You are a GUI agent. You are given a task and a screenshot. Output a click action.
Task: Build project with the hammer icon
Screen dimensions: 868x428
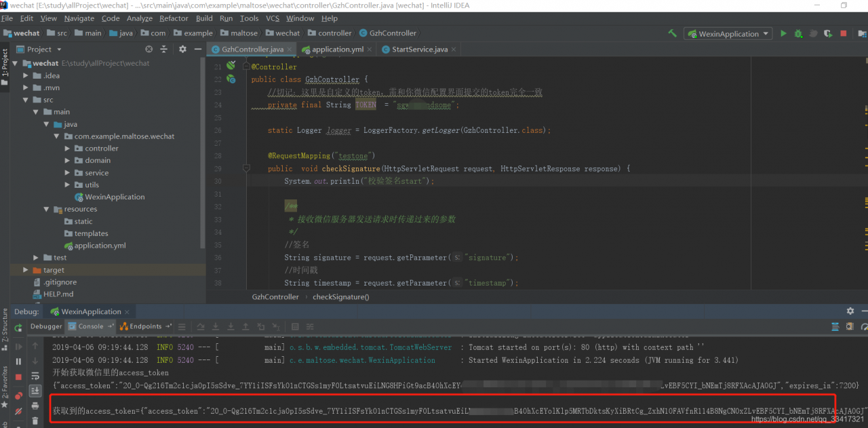672,33
